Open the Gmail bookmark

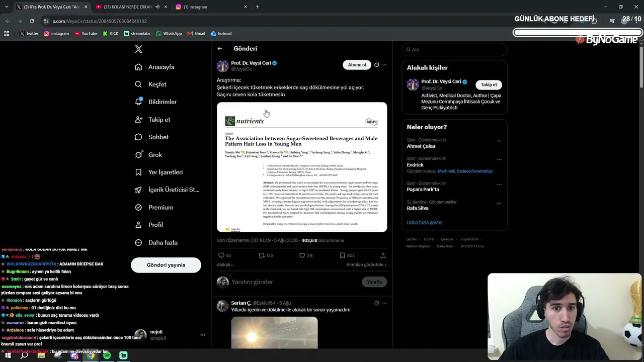[x=196, y=34]
